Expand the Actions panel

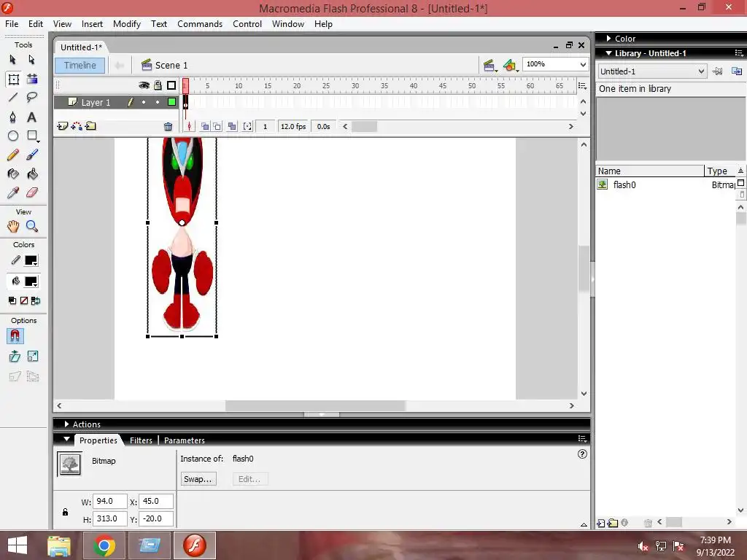(66, 424)
